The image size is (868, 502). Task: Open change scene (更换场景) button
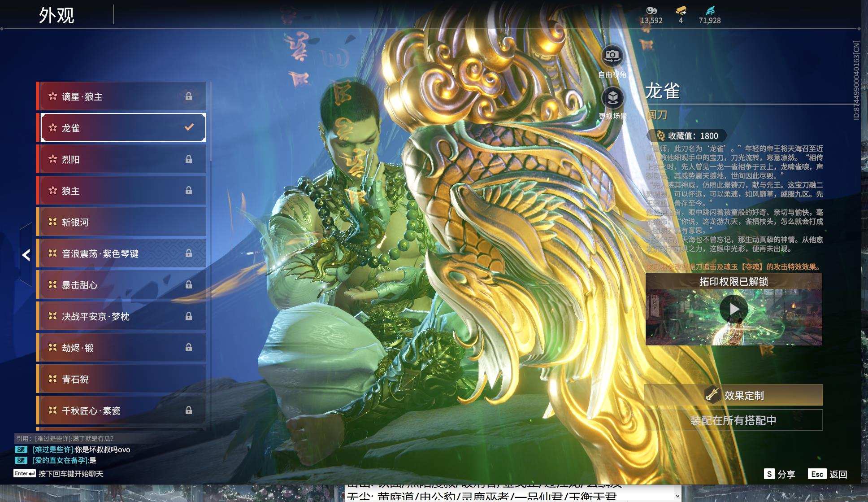612,98
